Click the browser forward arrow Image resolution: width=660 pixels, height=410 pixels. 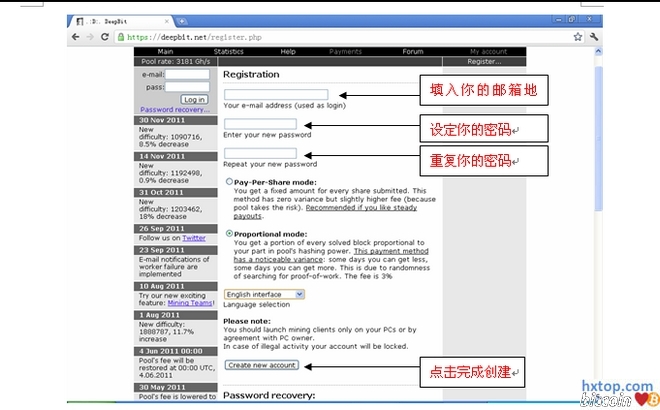click(90, 37)
